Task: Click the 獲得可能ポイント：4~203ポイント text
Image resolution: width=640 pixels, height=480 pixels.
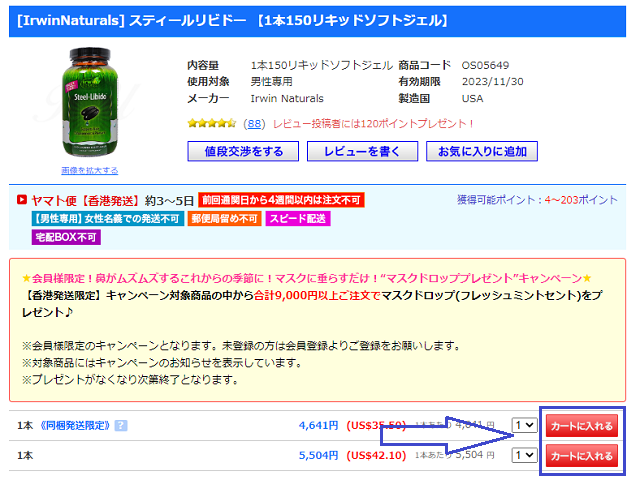Action: coord(537,200)
